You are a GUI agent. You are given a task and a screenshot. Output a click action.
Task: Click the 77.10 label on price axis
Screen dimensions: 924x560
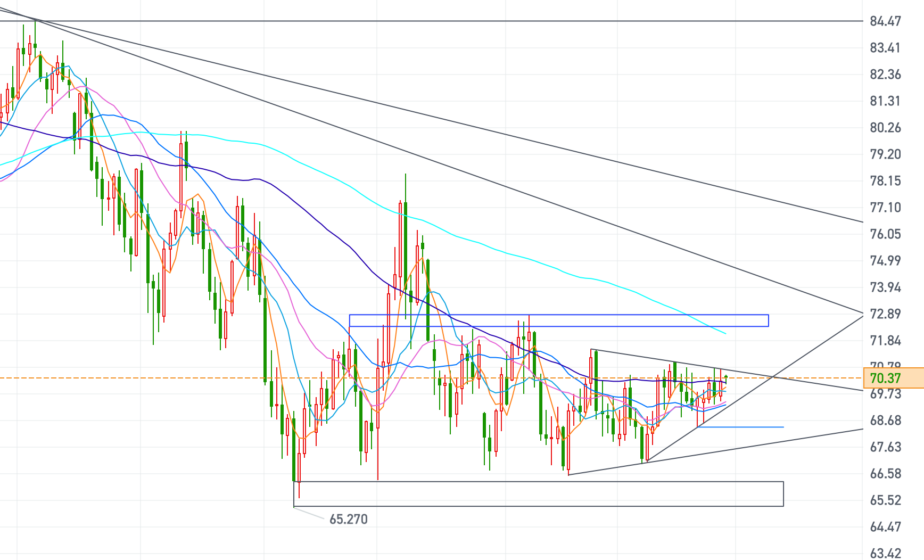point(885,208)
